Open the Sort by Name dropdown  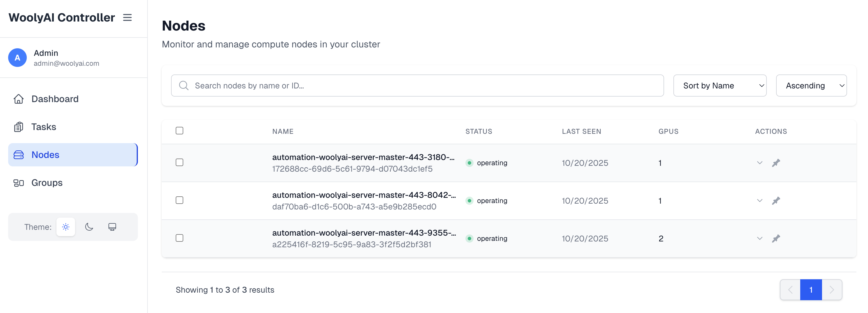tap(719, 86)
